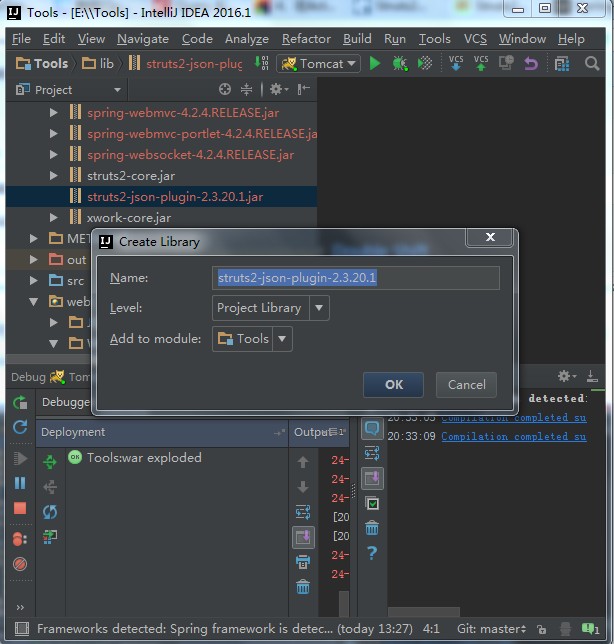The width and height of the screenshot is (614, 644).
Task: Expand more debug actions chevron
Action: [x=20, y=607]
